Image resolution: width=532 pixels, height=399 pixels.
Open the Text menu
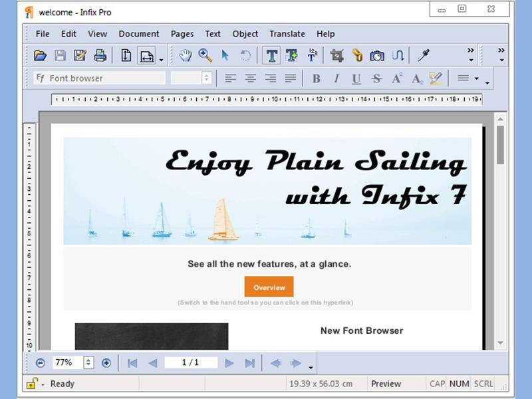point(213,34)
